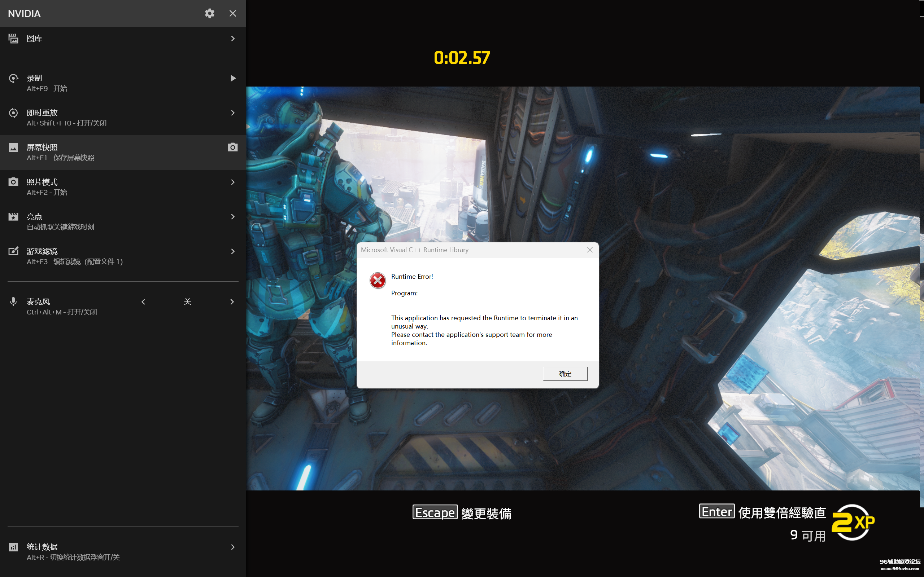Image resolution: width=924 pixels, height=577 pixels.
Task: Close the Runtime Error dialog
Action: click(x=589, y=250)
